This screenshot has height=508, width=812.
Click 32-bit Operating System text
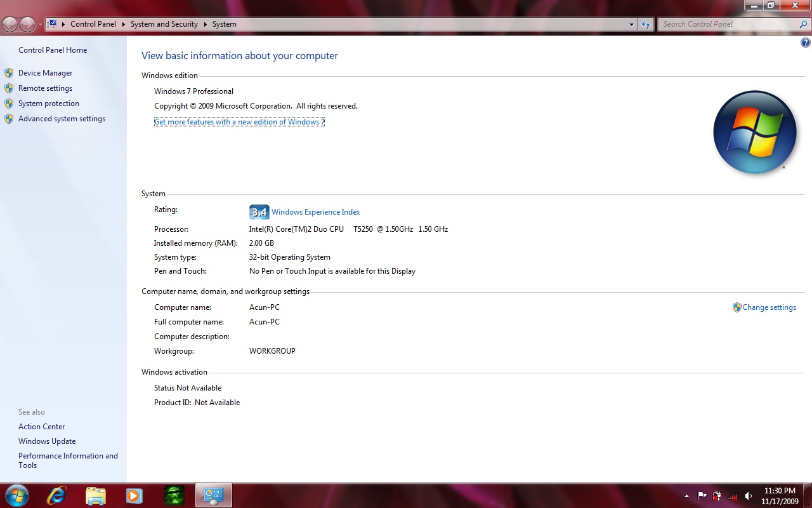click(290, 257)
